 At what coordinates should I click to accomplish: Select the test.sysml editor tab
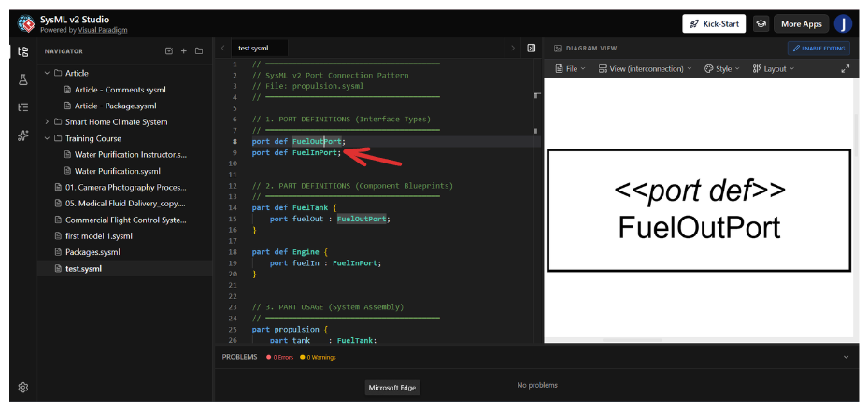260,49
